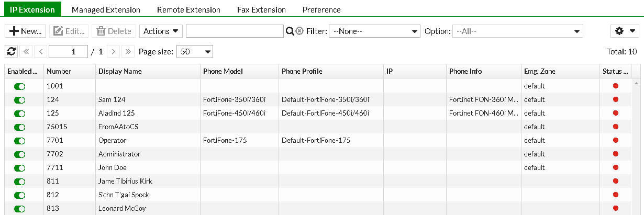Viewport: 644px width, 215px height.
Task: Open the Filter dropdown
Action: (374, 31)
